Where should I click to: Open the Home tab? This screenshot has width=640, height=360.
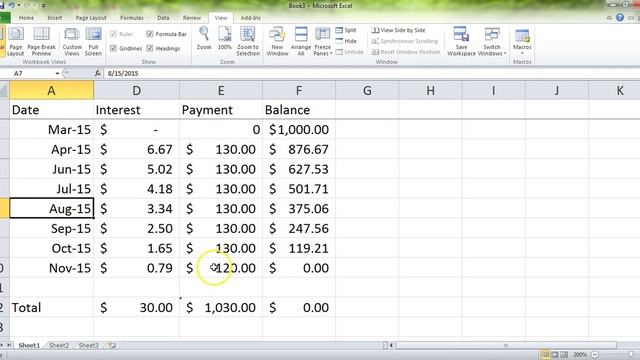pyautogui.click(x=27, y=18)
